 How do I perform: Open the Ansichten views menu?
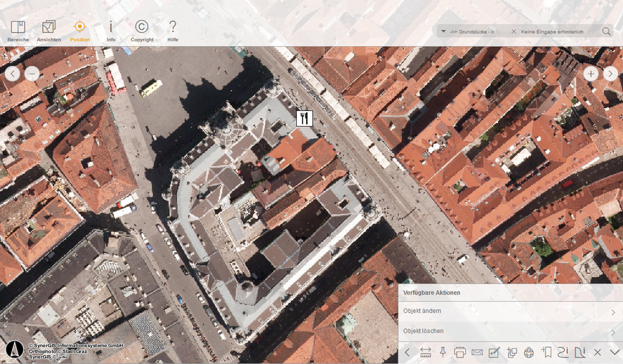point(48,31)
